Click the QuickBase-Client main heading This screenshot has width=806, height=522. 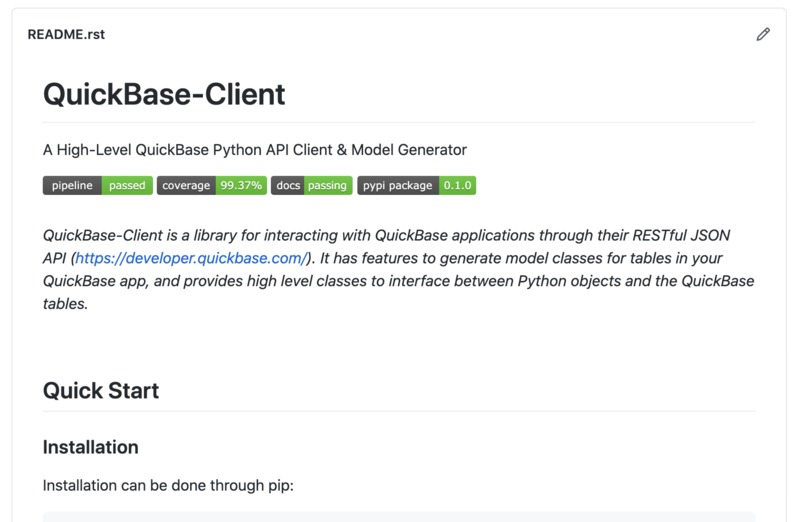tap(164, 95)
